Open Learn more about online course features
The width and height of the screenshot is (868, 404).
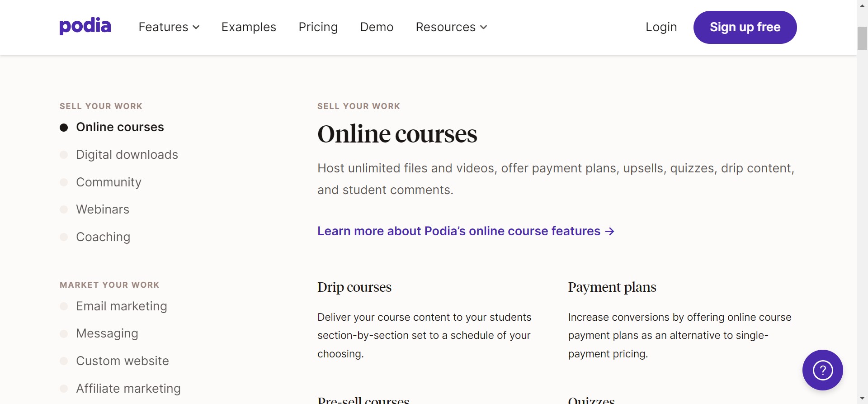458,231
